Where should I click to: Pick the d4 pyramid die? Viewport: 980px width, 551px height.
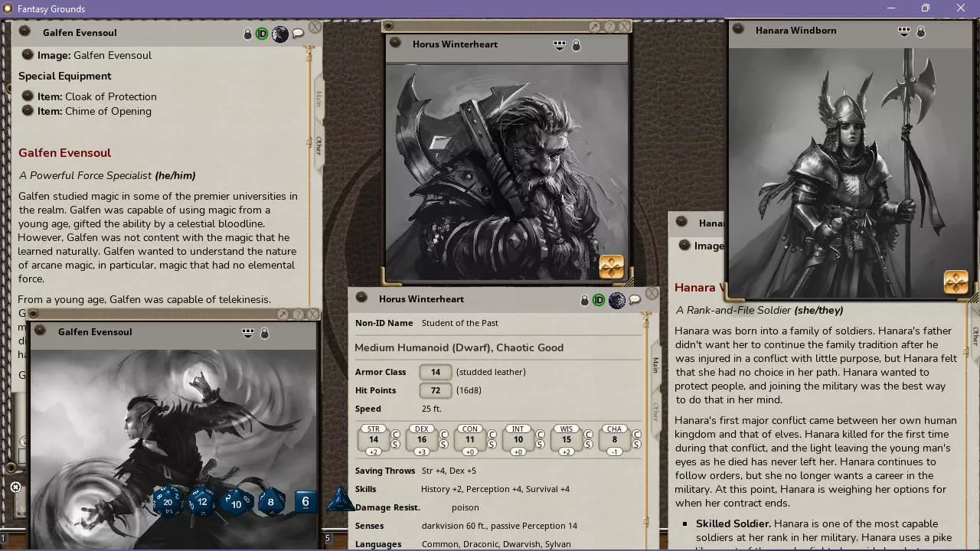[x=339, y=500]
